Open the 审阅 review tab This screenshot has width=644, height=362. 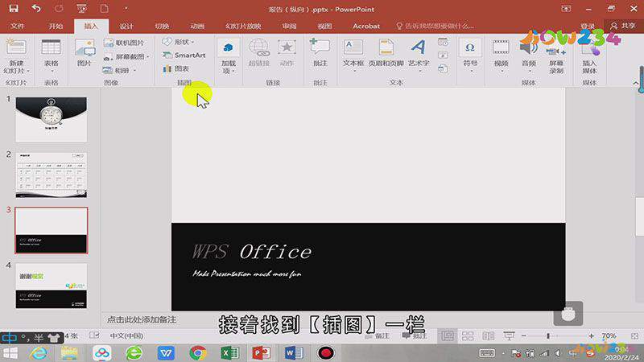(289, 26)
